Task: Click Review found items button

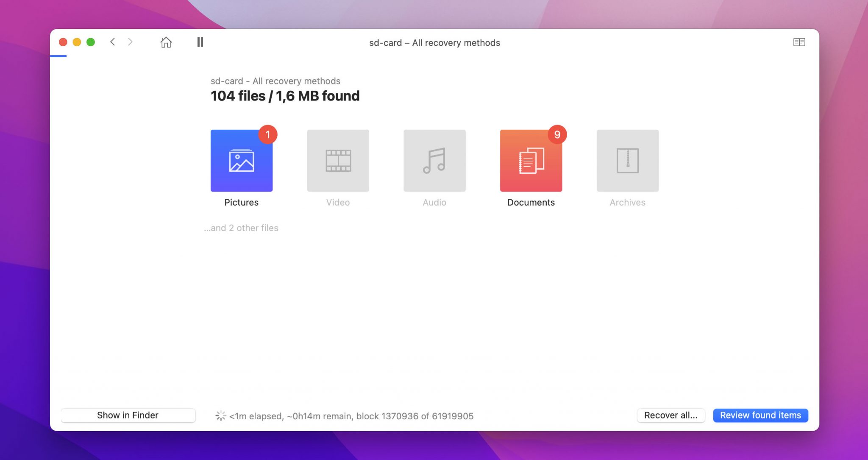Action: click(x=760, y=415)
